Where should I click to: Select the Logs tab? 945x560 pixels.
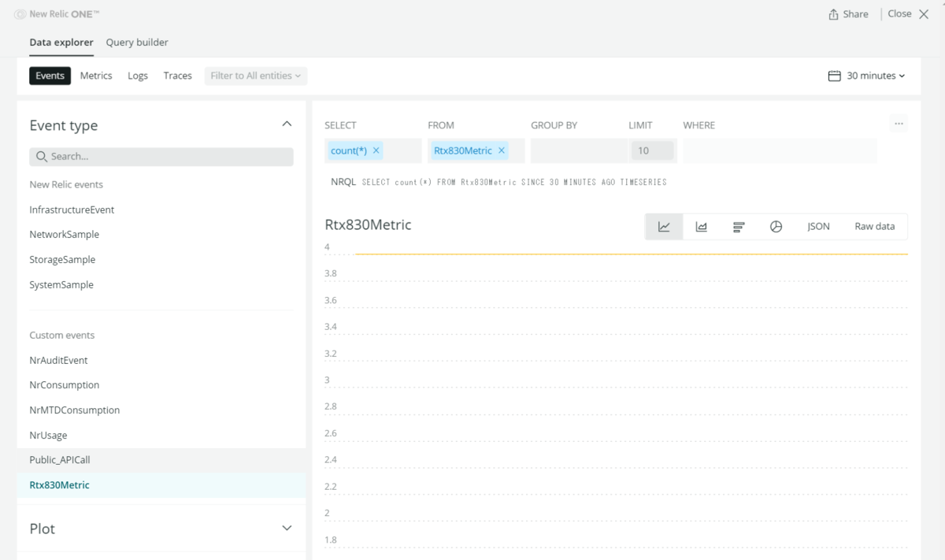(138, 76)
